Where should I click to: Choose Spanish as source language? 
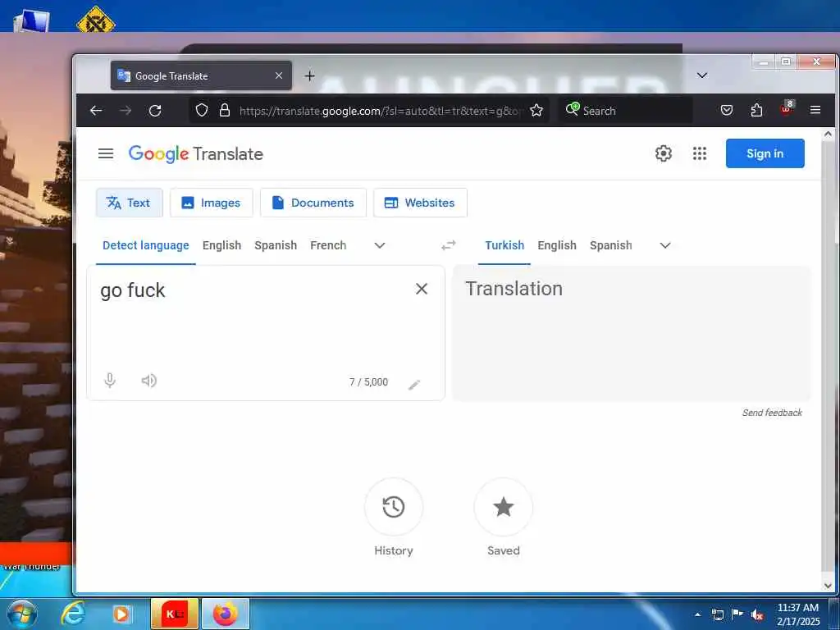[x=276, y=245]
